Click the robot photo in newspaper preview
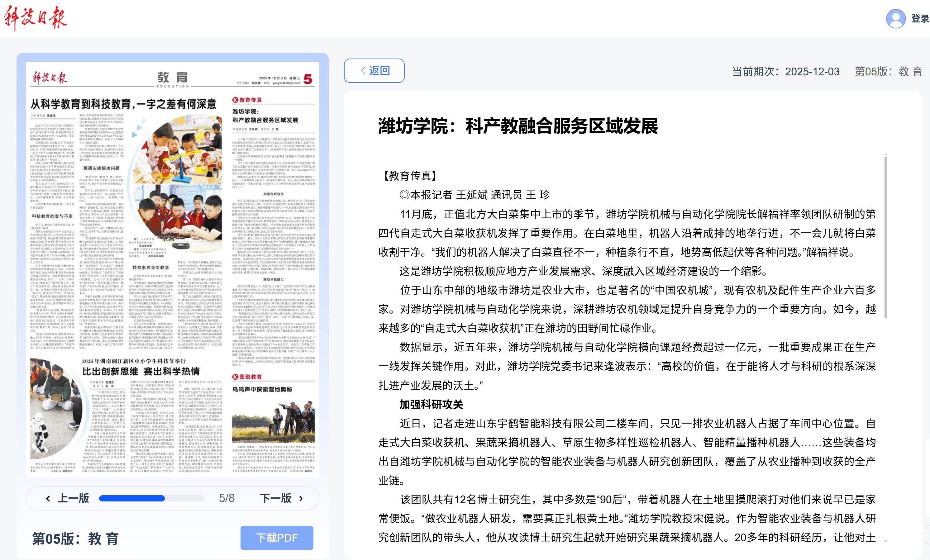The height and width of the screenshot is (560, 930). [55, 409]
